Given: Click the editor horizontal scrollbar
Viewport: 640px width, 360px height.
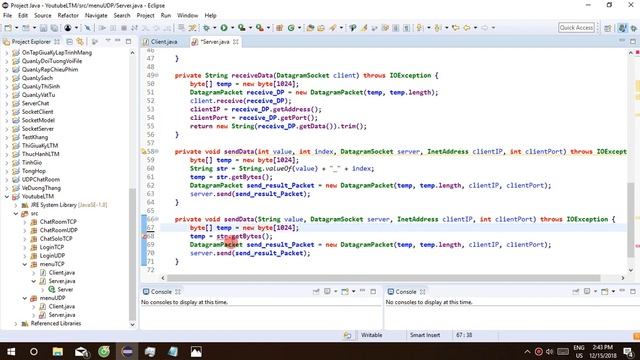Looking at the screenshot, I should pyautogui.click(x=383, y=278).
